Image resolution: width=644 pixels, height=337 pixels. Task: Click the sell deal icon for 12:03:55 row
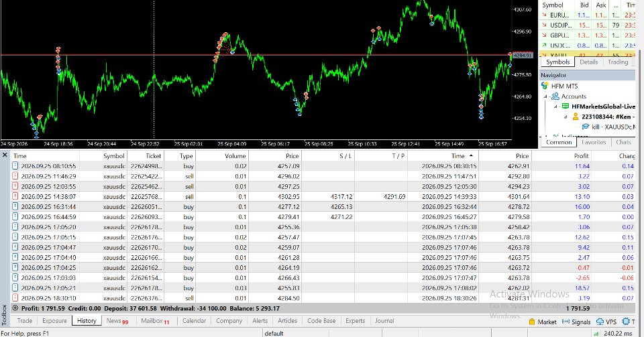coord(15,186)
